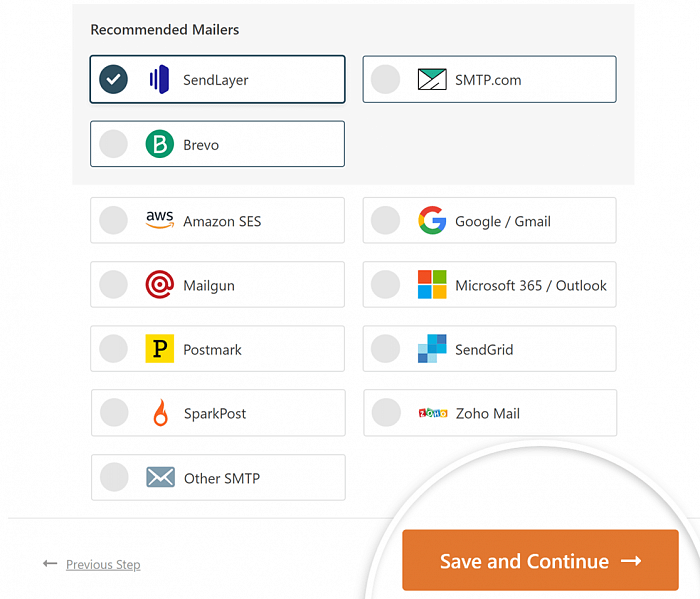Viewport: 700px width, 599px height.
Task: Click the Google / Gmail label text
Action: click(503, 222)
